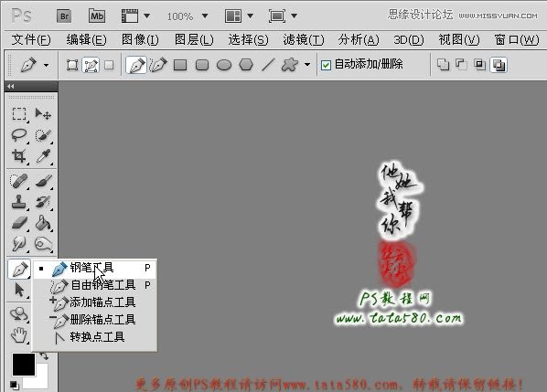This screenshot has height=392, width=547.
Task: Choose the Freeform Pen in options bar
Action: pyautogui.click(x=158, y=65)
